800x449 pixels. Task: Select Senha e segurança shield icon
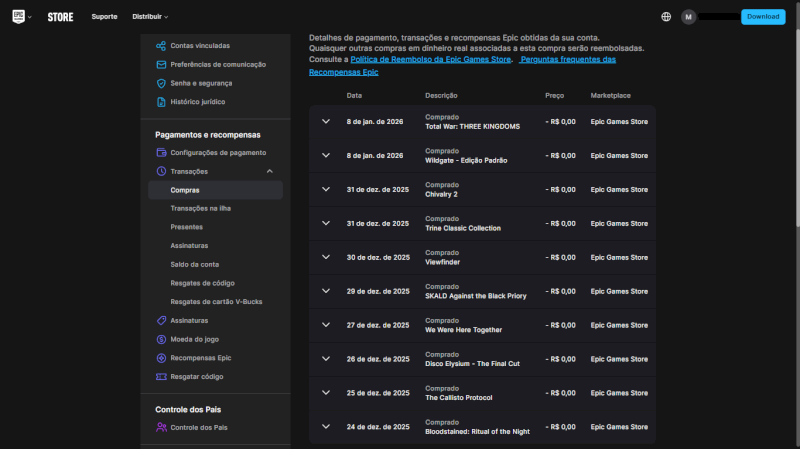(x=161, y=83)
